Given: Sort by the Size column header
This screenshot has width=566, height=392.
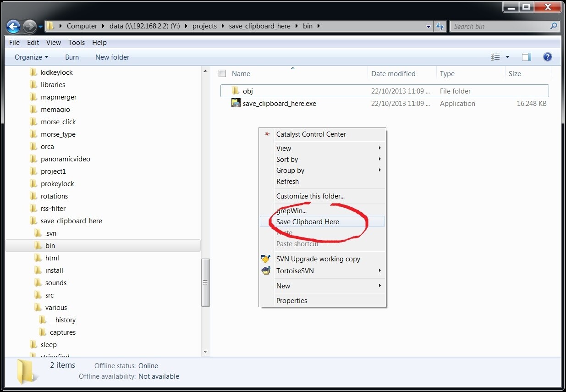Looking at the screenshot, I should click(515, 73).
